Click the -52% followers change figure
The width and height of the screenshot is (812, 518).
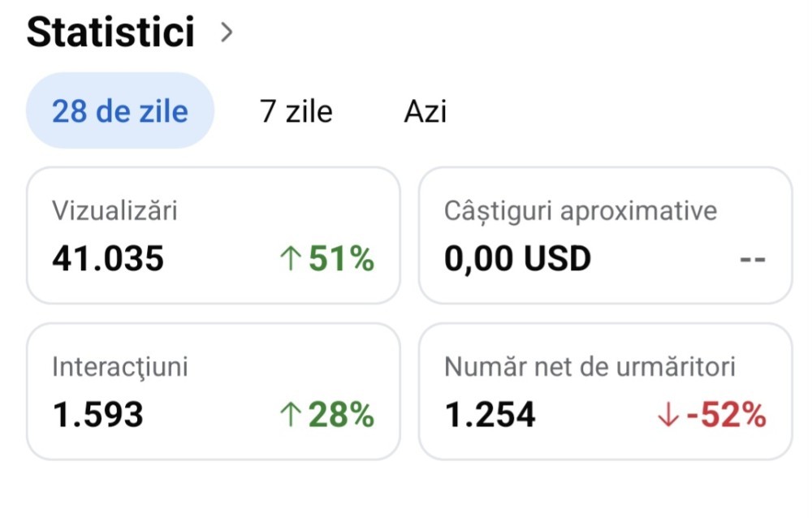(726, 416)
